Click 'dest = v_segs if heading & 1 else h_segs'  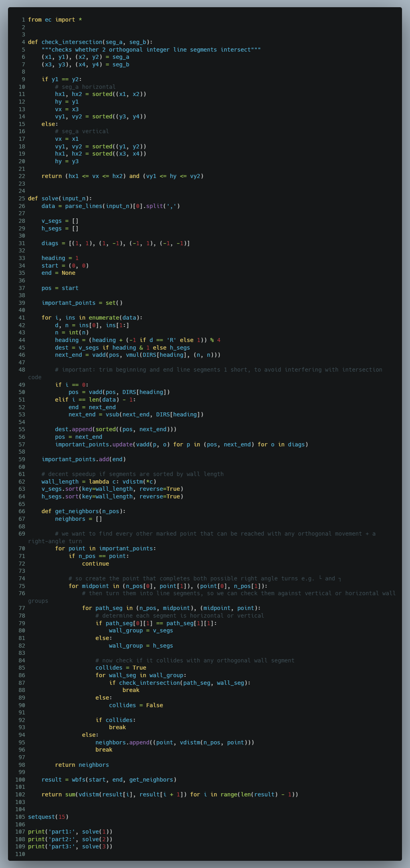point(123,348)
